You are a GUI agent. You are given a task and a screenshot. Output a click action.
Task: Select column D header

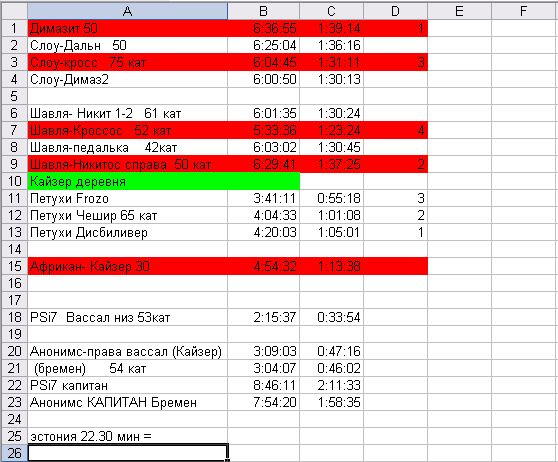395,11
